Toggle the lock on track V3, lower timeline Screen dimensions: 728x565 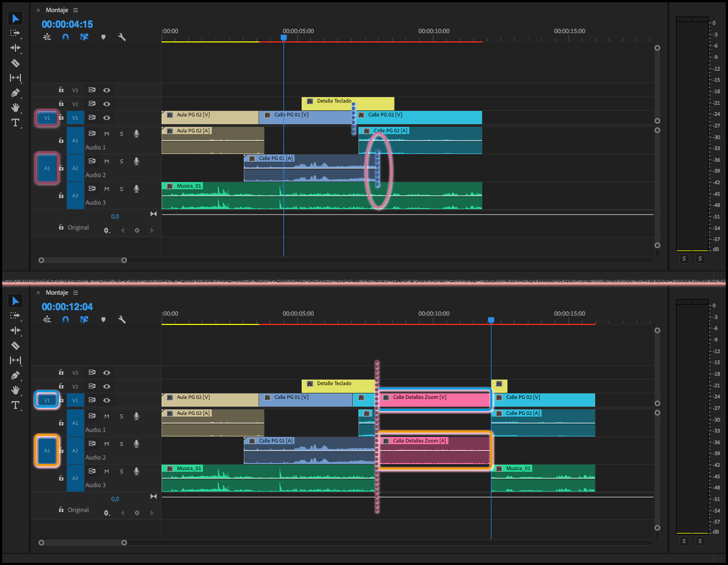pyautogui.click(x=61, y=372)
